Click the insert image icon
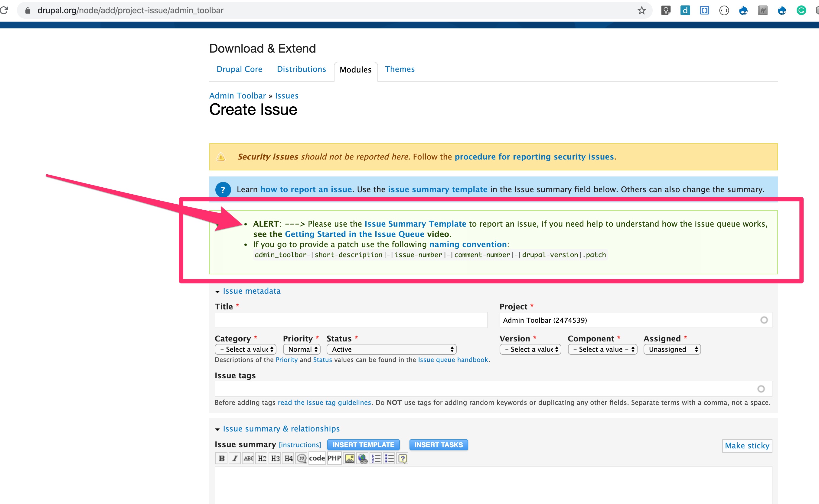The image size is (819, 504). pyautogui.click(x=350, y=458)
